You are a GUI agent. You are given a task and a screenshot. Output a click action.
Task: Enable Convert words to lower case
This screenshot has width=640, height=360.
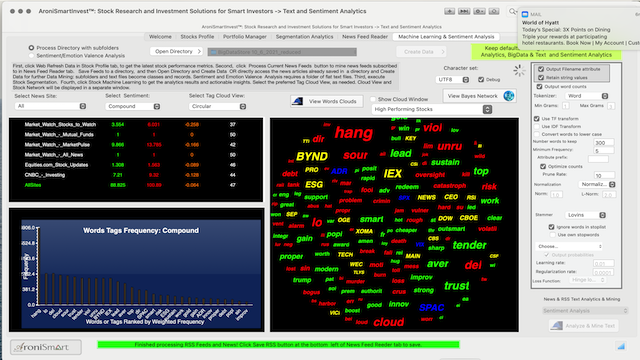(536, 134)
